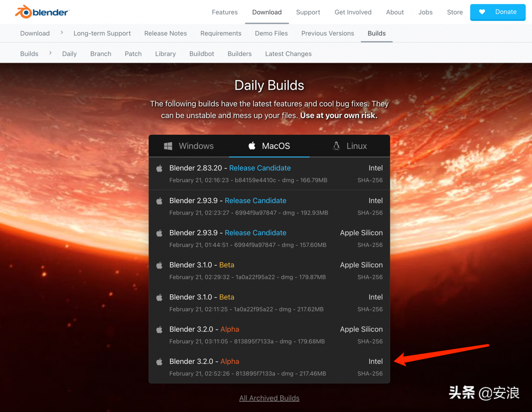Click the Builds breadcrumb in the sub-navigation
This screenshot has height=412, width=532.
[x=29, y=54]
